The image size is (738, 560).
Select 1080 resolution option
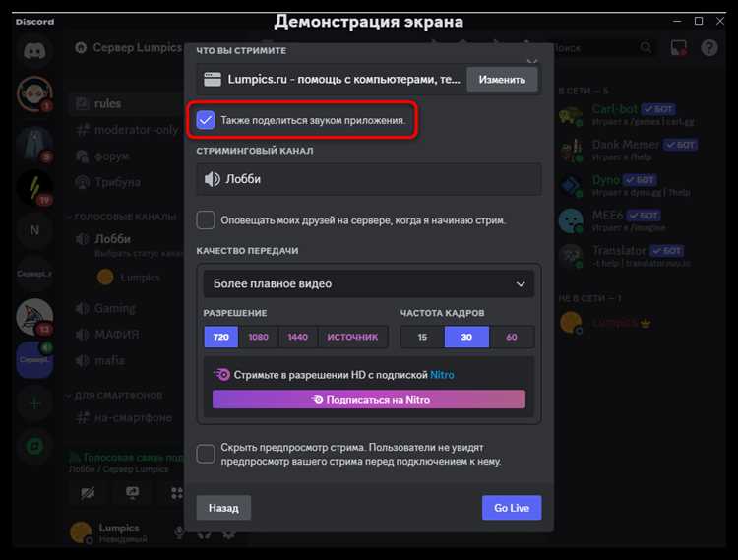tap(258, 337)
